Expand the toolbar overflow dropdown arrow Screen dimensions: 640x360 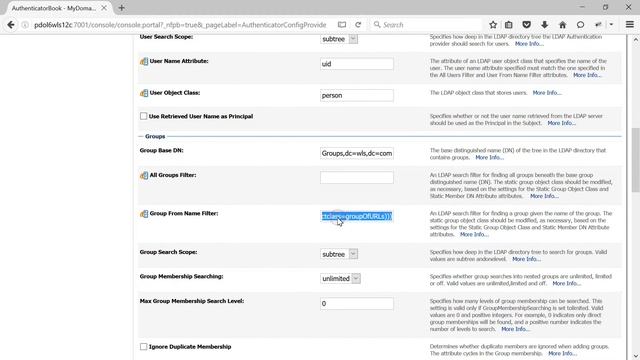(x=611, y=25)
